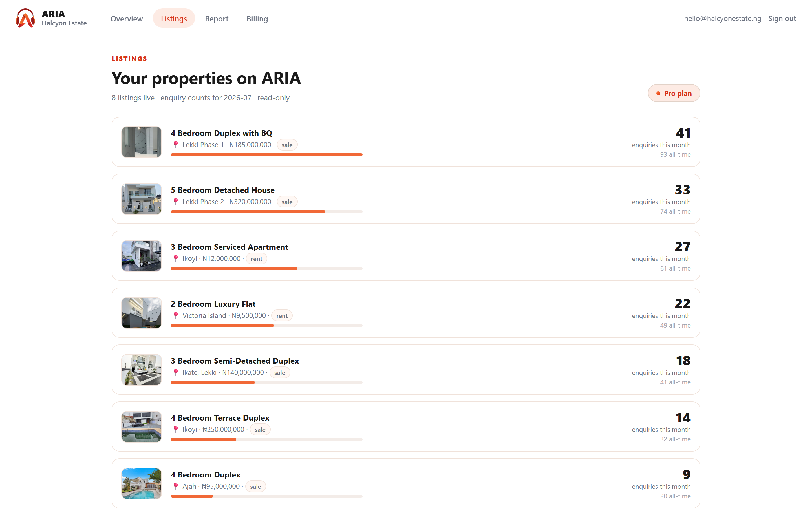812x513 pixels.
Task: Open the 4 Bedroom Duplex with BQ thumbnail
Action: pos(141,142)
